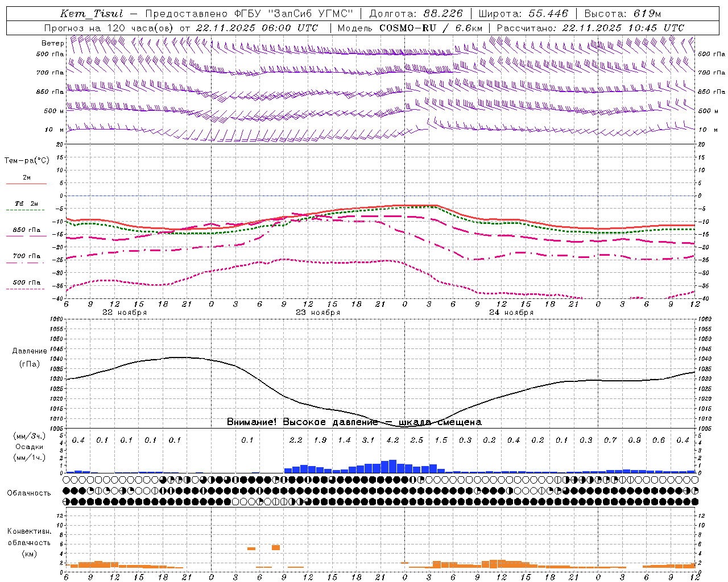This screenshot has height=582, width=728.
Task: Click the tallest blue precipitation bar
Action: tap(392, 467)
